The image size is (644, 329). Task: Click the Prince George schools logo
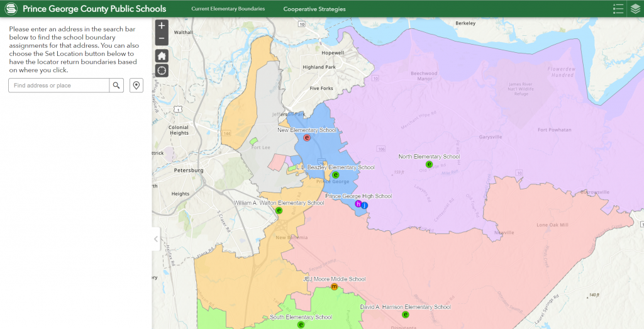(x=11, y=9)
